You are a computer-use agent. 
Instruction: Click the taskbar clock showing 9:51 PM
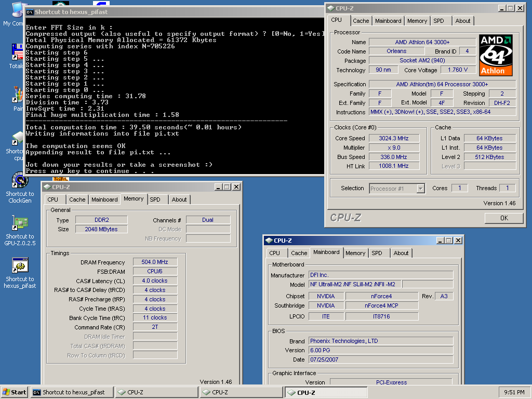514,392
